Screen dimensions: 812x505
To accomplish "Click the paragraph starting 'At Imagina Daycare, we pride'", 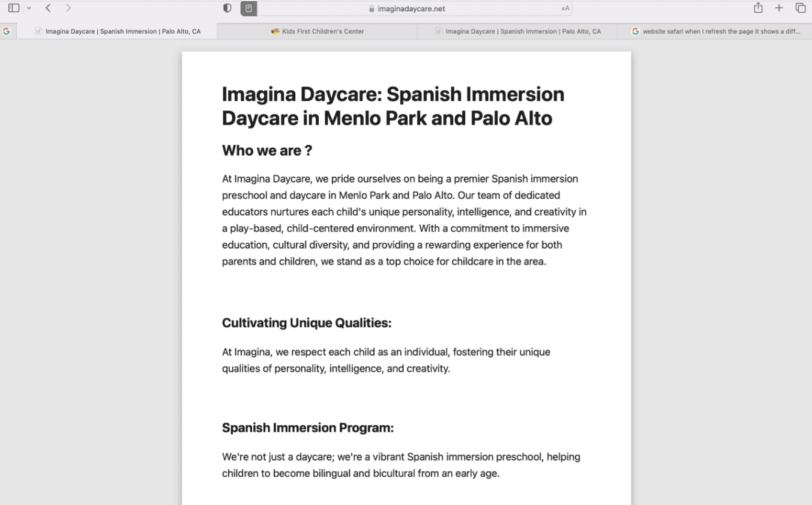I will 404,220.
